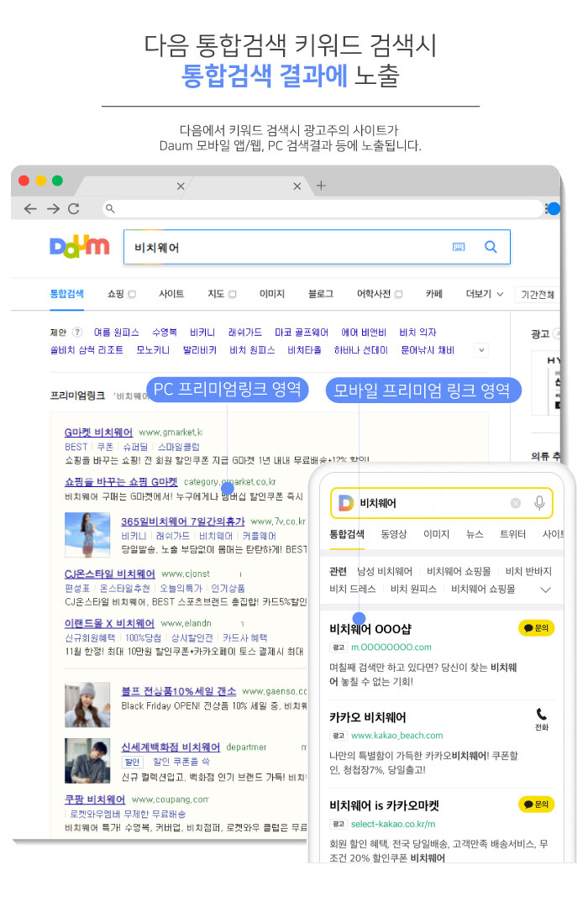Image resolution: width=588 pixels, height=907 pixels.
Task: Toggle the new-window box beside 쇼핑
Action: 132,295
